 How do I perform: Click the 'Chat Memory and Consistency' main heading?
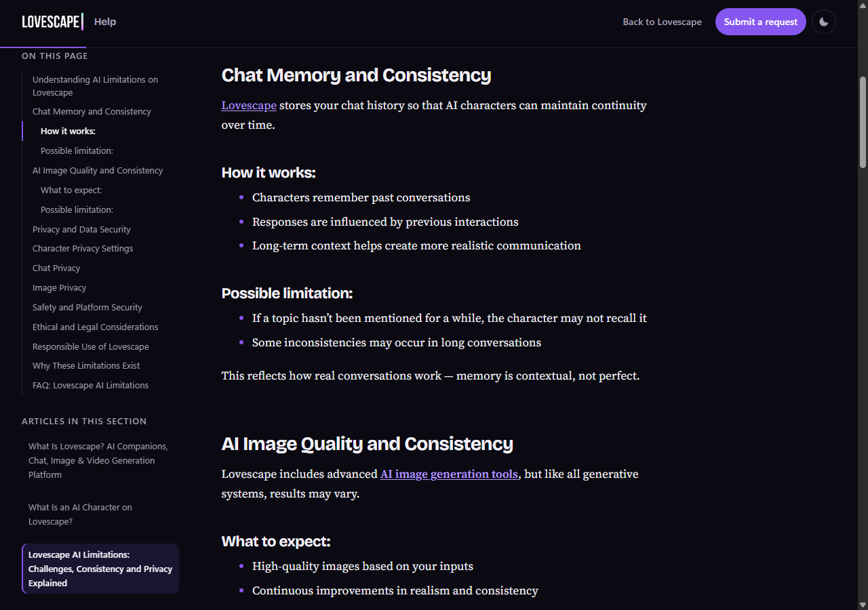(357, 75)
